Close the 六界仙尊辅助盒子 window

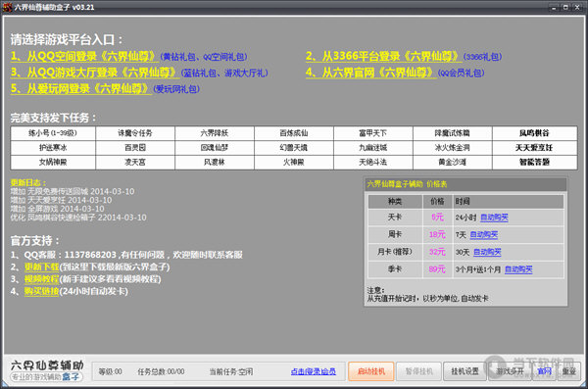(x=577, y=7)
